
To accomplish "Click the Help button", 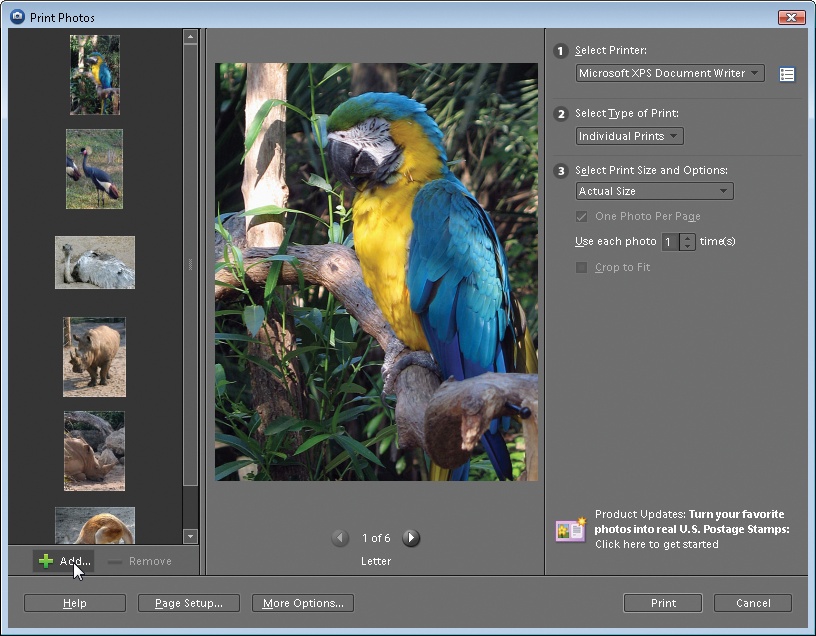I will coord(75,603).
